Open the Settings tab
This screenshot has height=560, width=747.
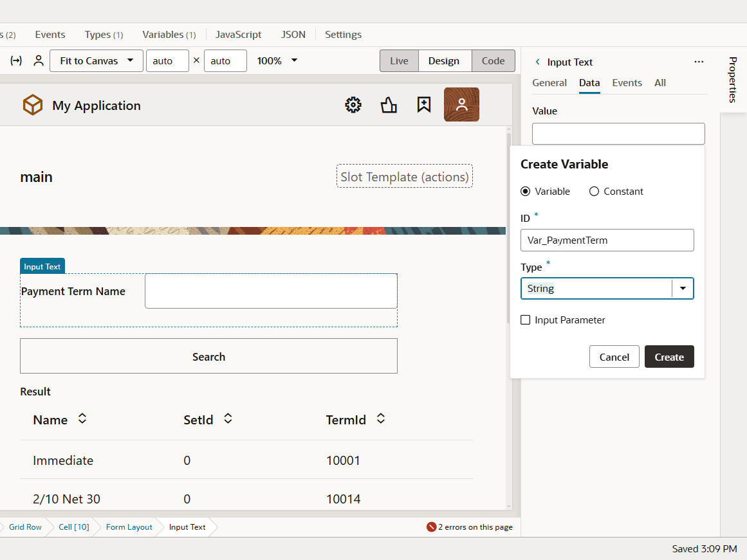click(x=343, y=34)
